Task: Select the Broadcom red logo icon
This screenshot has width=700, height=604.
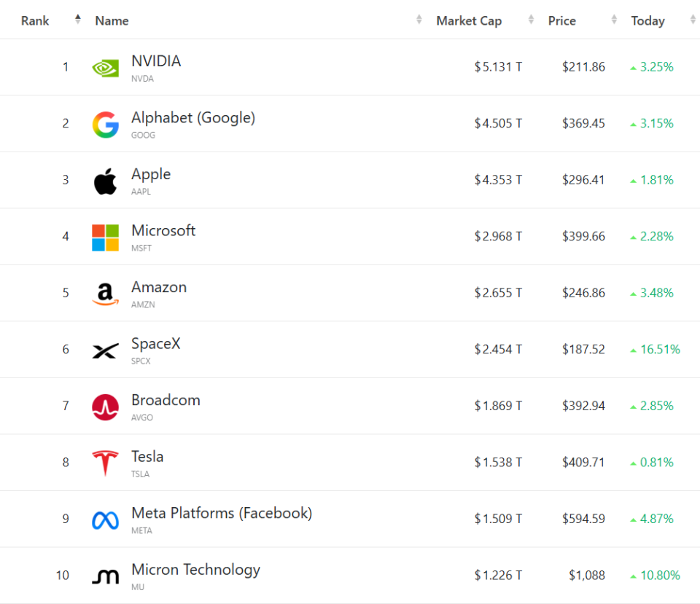Action: click(105, 407)
